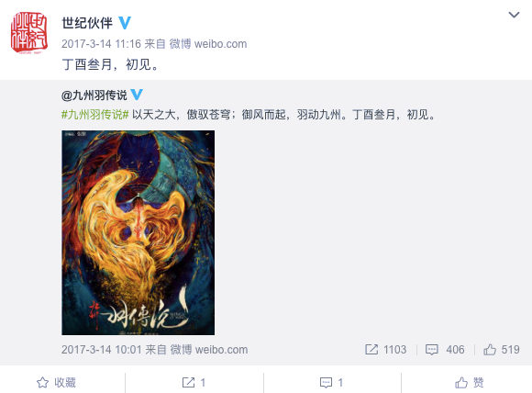The image size is (532, 393).
Task: Open the original post 10:01 timestamp
Action: pyautogui.click(x=101, y=350)
